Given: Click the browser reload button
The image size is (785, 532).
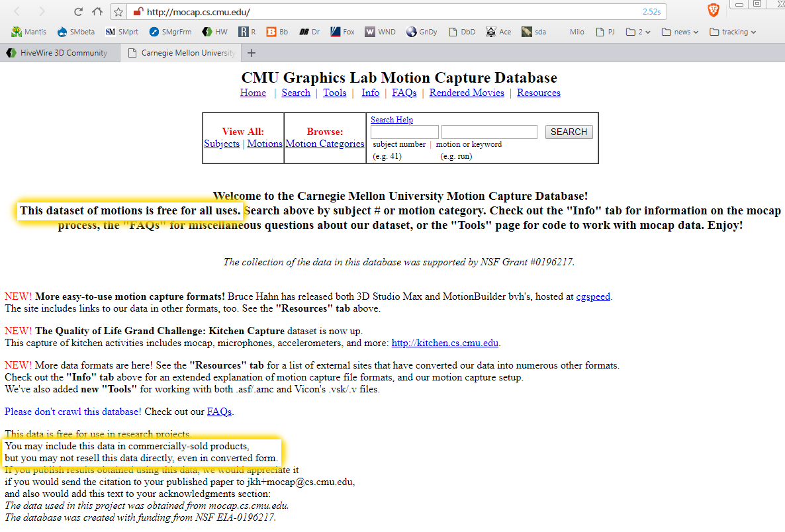Looking at the screenshot, I should tap(78, 11).
